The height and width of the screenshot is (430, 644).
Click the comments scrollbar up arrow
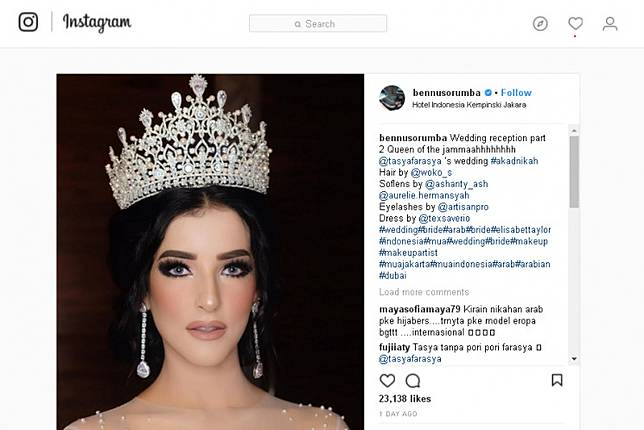tap(574, 131)
